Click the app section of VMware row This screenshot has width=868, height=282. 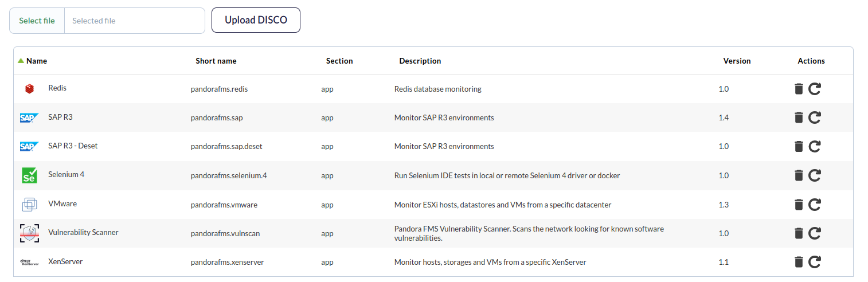[x=327, y=205]
